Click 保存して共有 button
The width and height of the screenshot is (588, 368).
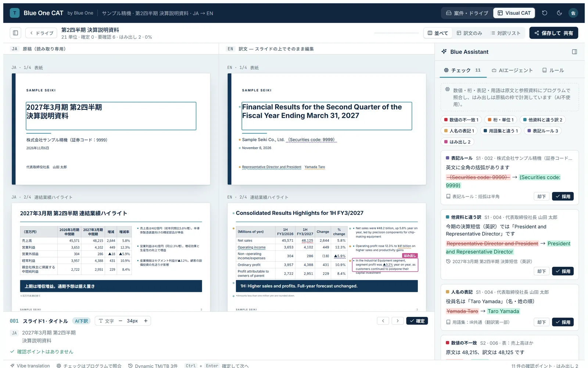(553, 33)
